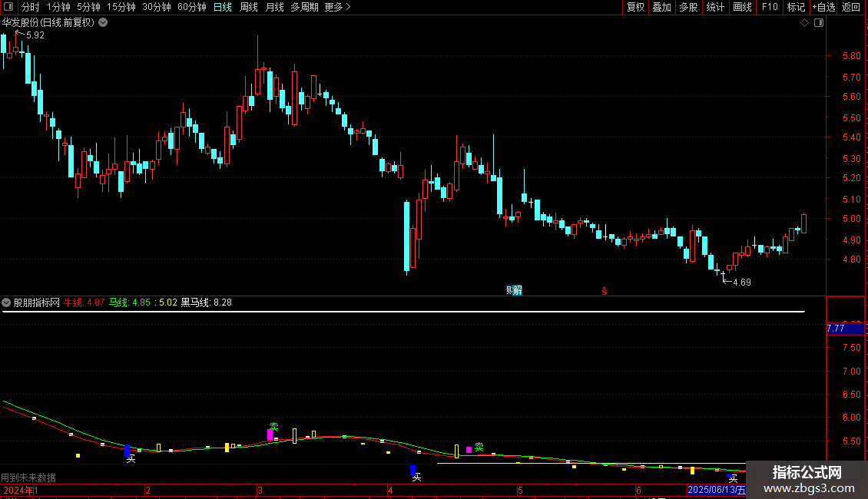Switch to 周线 weekly chart

(249, 7)
